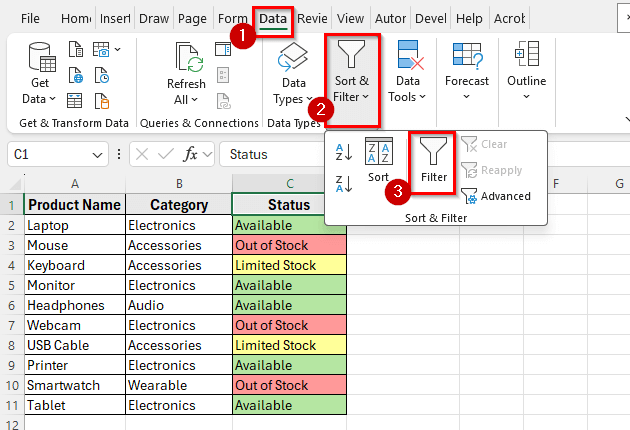
Task: Open the Data Tools dropdown
Action: click(407, 72)
